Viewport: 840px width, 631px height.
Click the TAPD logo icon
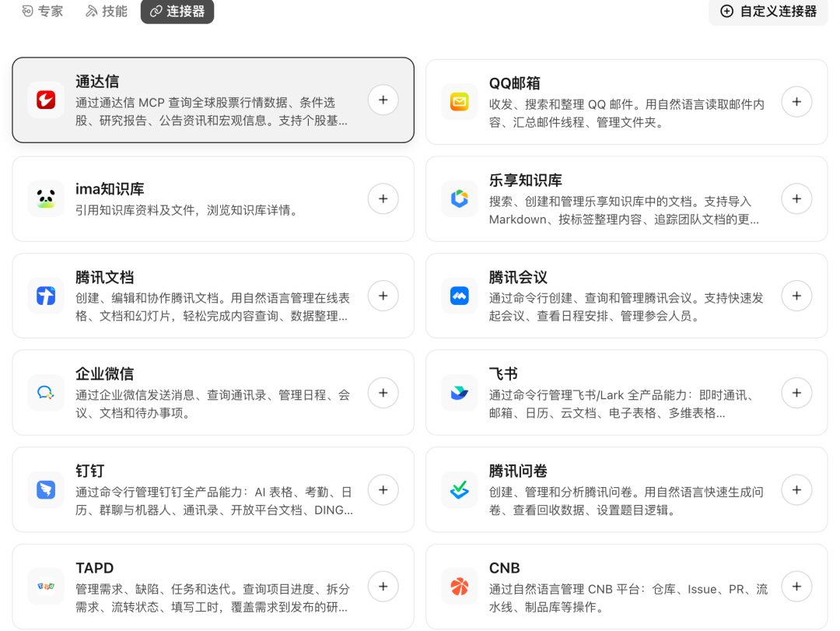coord(46,587)
